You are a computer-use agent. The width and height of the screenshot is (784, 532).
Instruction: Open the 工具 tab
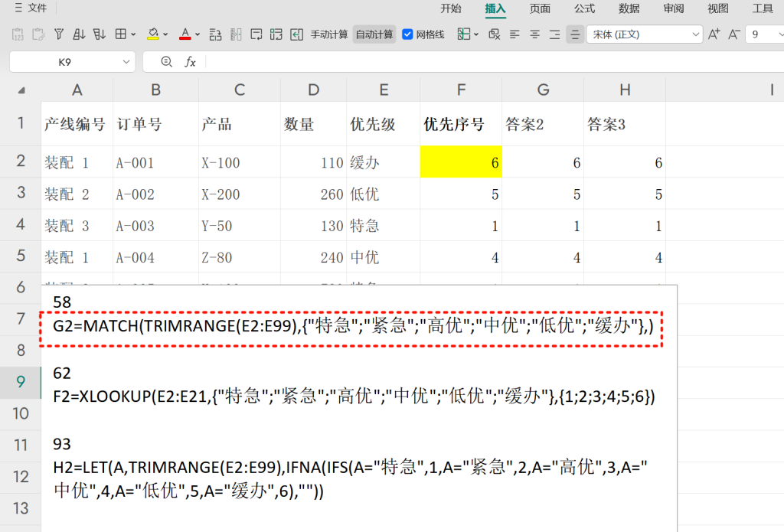762,8
